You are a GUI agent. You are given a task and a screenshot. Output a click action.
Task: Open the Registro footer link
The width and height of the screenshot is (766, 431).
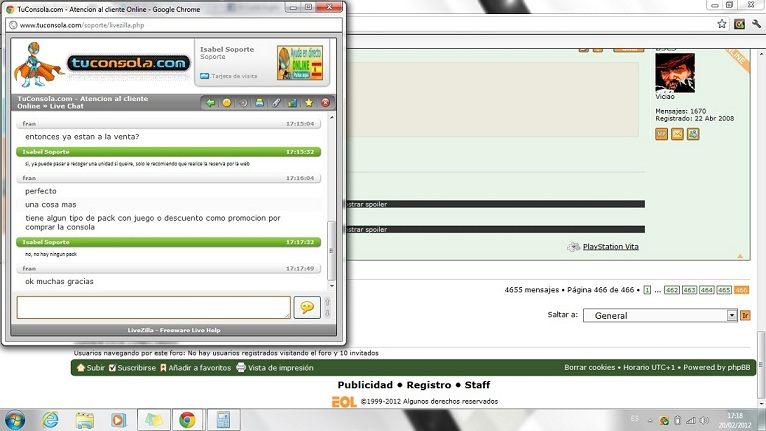(429, 385)
